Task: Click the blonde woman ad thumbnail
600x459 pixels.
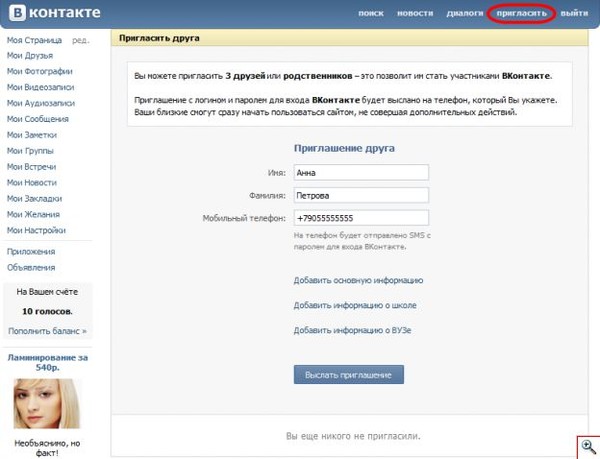Action: point(47,404)
